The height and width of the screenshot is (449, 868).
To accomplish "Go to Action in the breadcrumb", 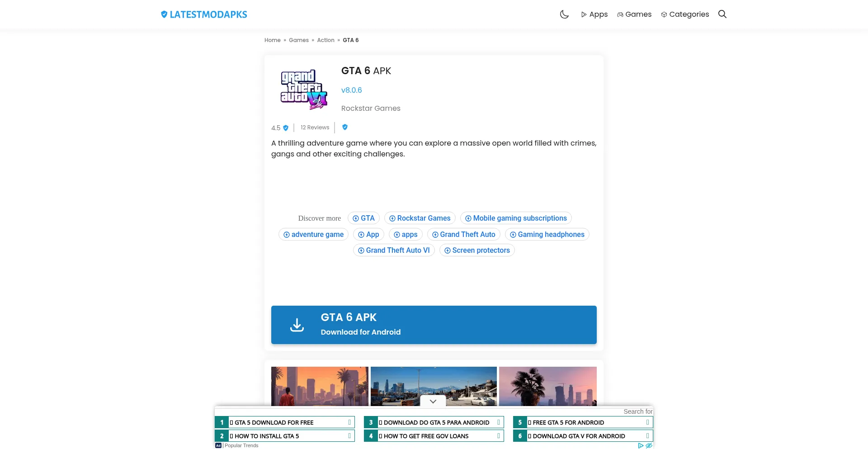I will [325, 40].
